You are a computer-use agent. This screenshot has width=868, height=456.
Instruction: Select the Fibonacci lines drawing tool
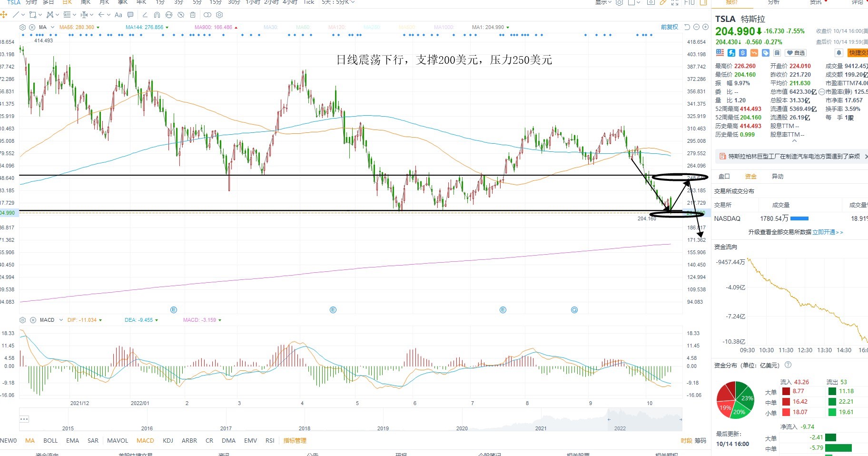(x=67, y=15)
